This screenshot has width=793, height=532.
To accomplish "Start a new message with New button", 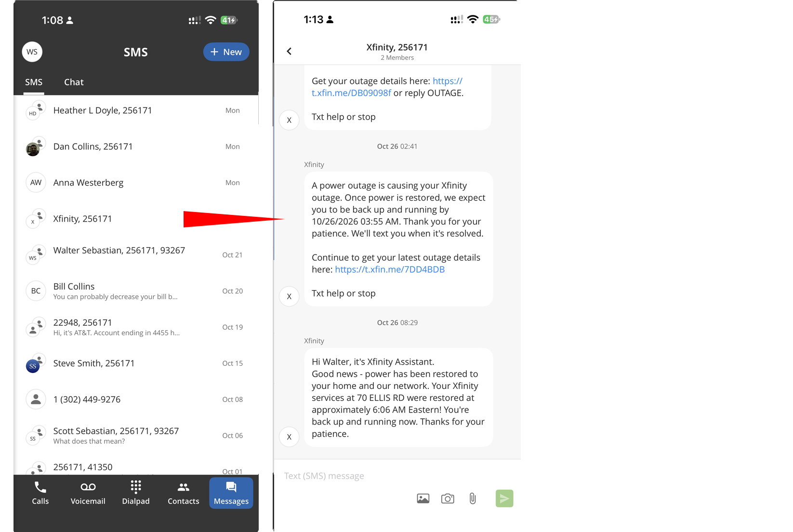I will [x=226, y=52].
